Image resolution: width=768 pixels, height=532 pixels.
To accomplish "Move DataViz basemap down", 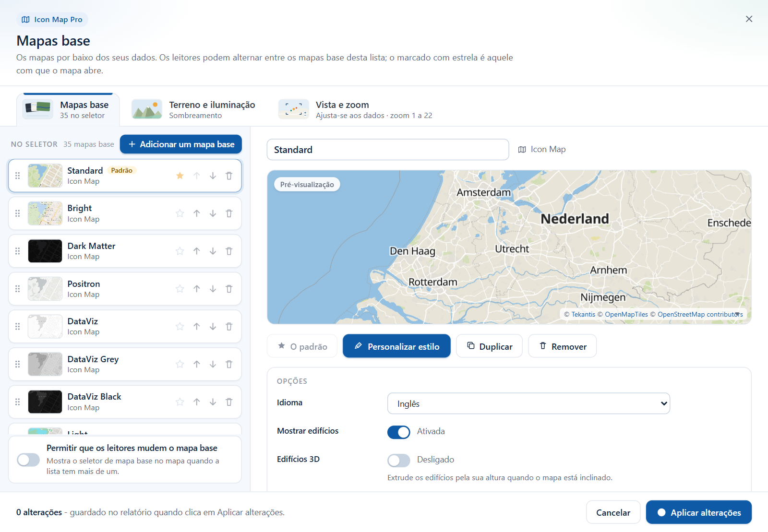I will point(213,326).
